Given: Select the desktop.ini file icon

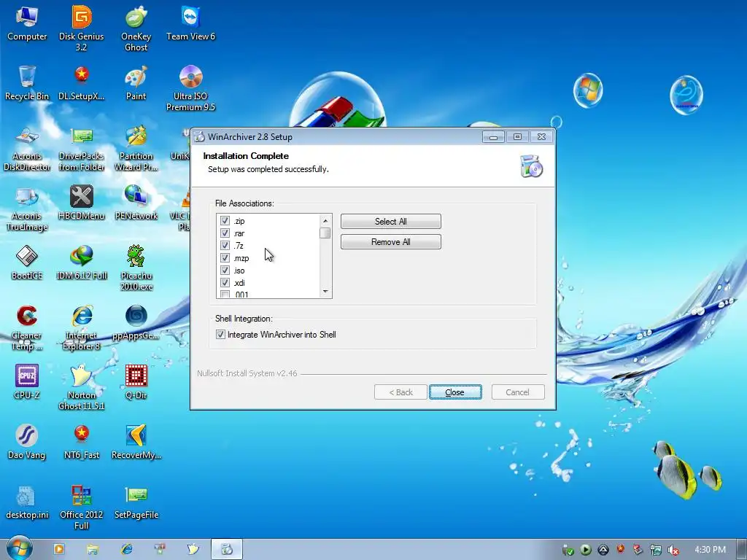Looking at the screenshot, I should [x=27, y=502].
